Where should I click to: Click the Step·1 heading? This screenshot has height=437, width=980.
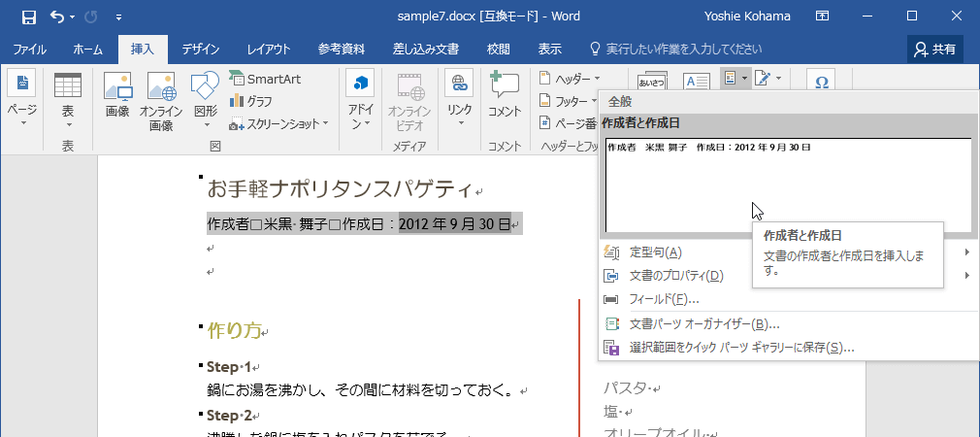pyautogui.click(x=229, y=366)
